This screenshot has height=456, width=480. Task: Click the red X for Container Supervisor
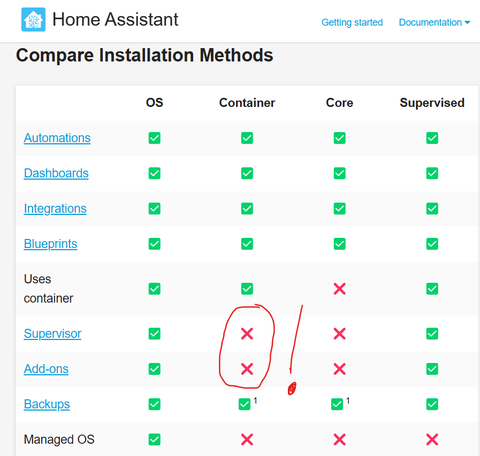[x=247, y=333]
